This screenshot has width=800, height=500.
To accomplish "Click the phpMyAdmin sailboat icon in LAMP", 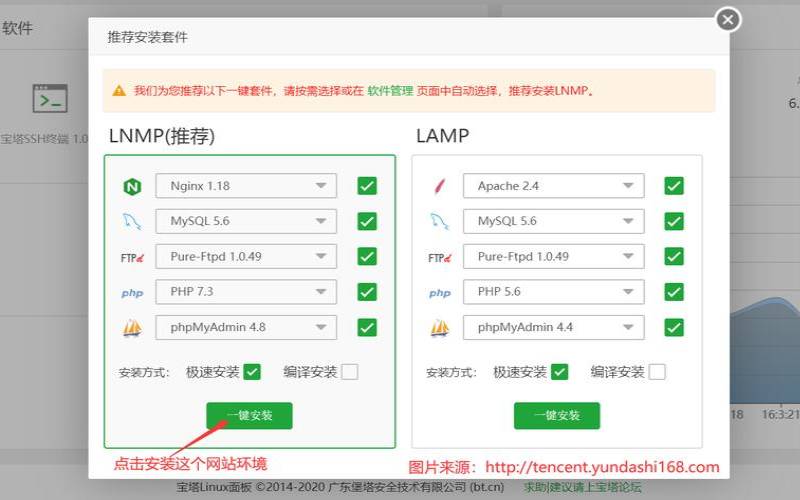I will coord(440,328).
